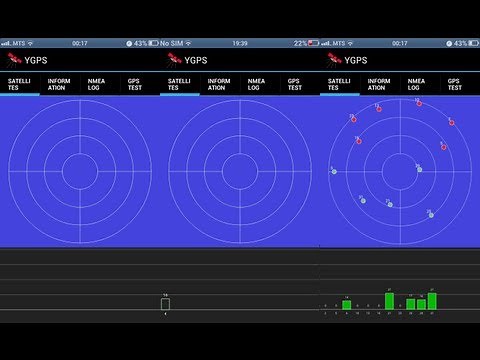Tap the Wi-Fi icon on the left phone status bar
480x360 pixels.
coord(30,43)
